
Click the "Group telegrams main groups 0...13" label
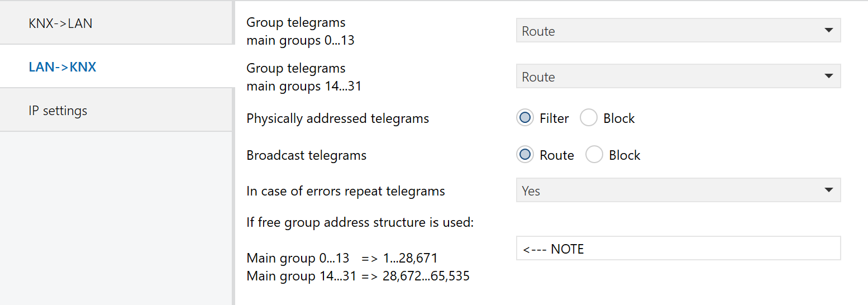(x=301, y=31)
